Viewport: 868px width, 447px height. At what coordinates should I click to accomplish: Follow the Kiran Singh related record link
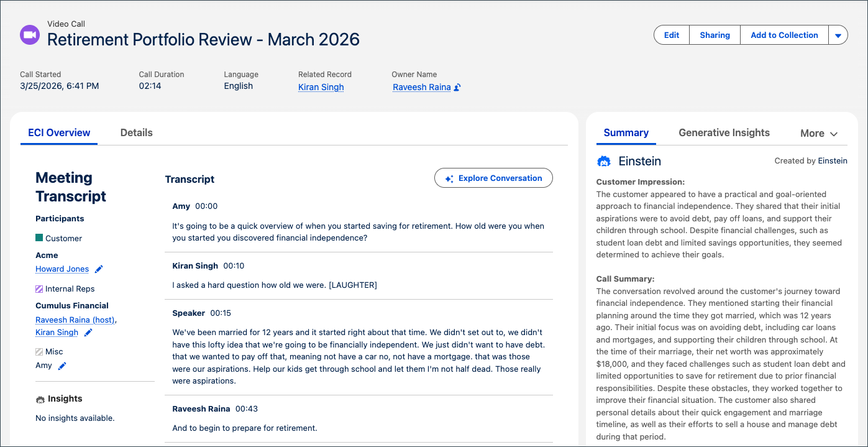pyautogui.click(x=321, y=87)
